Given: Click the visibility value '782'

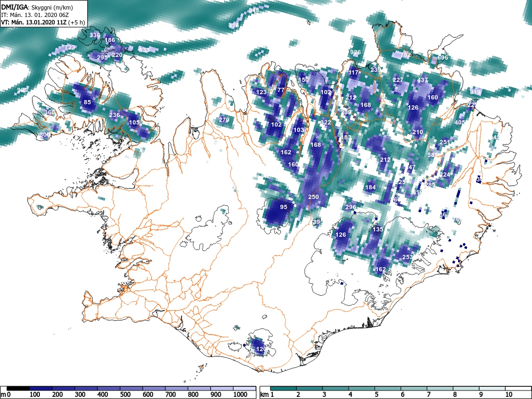Looking at the screenshot, I should tap(405, 55).
